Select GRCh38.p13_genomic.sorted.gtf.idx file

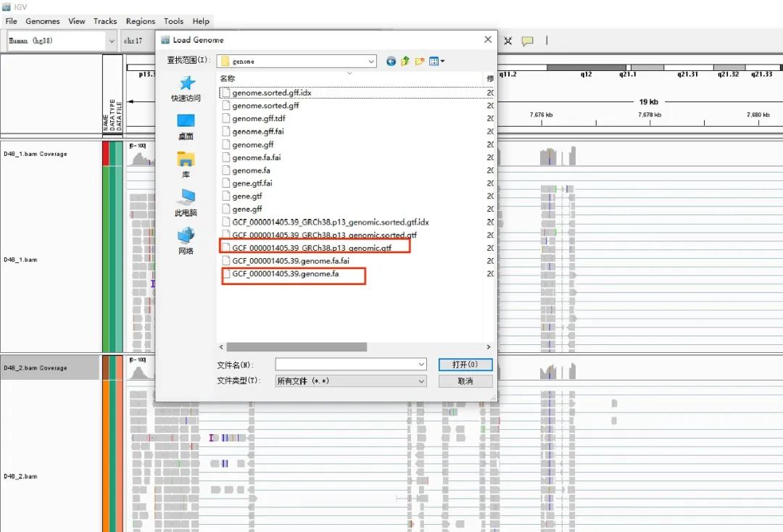330,222
